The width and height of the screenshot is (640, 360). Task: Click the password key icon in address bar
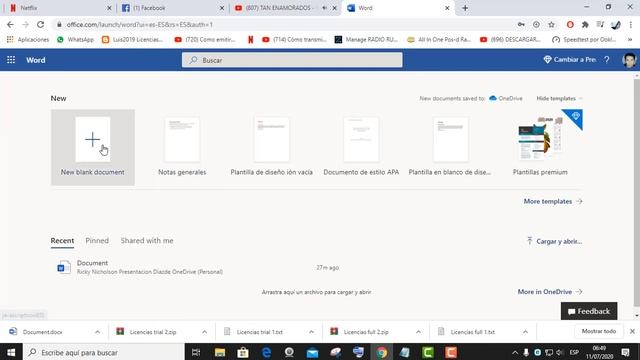tap(521, 24)
